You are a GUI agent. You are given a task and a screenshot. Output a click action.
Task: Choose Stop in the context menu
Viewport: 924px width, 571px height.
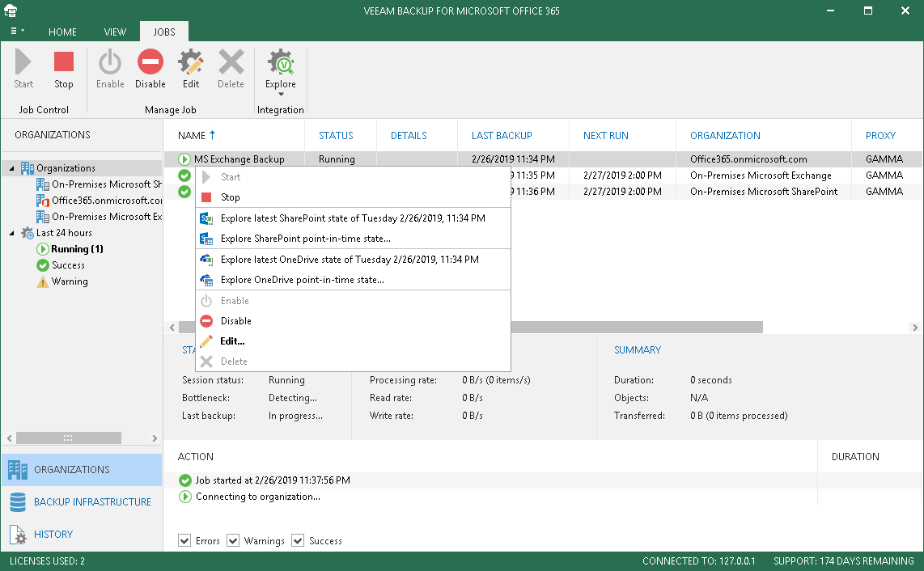pyautogui.click(x=353, y=197)
